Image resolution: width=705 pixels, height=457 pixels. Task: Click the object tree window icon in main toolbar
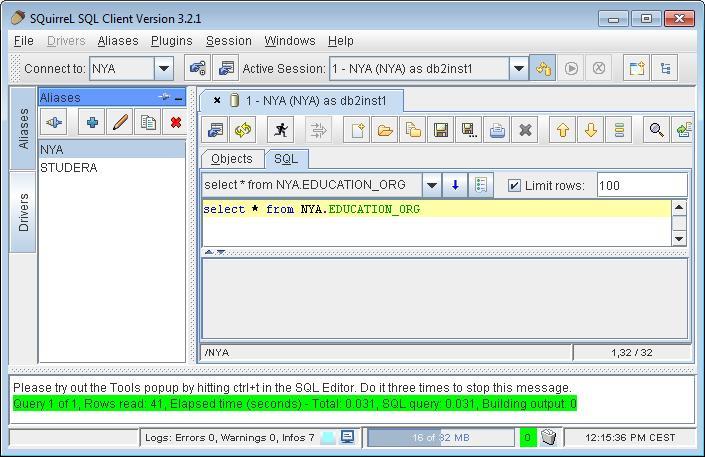point(665,68)
